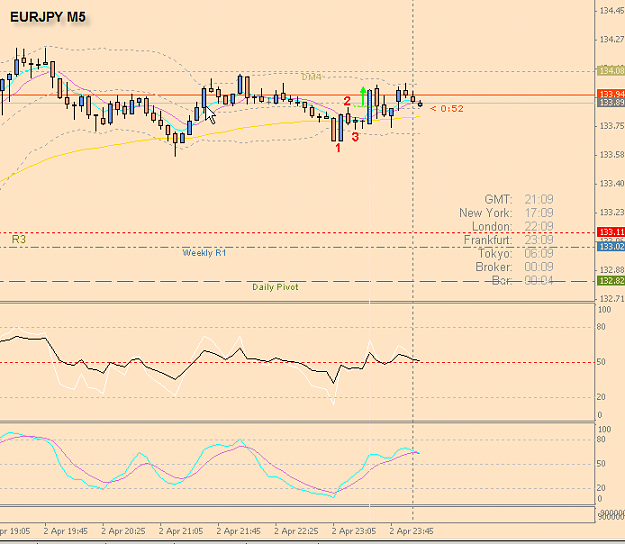625x544 pixels.
Task: Click the 20 level label in the RSI pane
Action: pos(601,397)
